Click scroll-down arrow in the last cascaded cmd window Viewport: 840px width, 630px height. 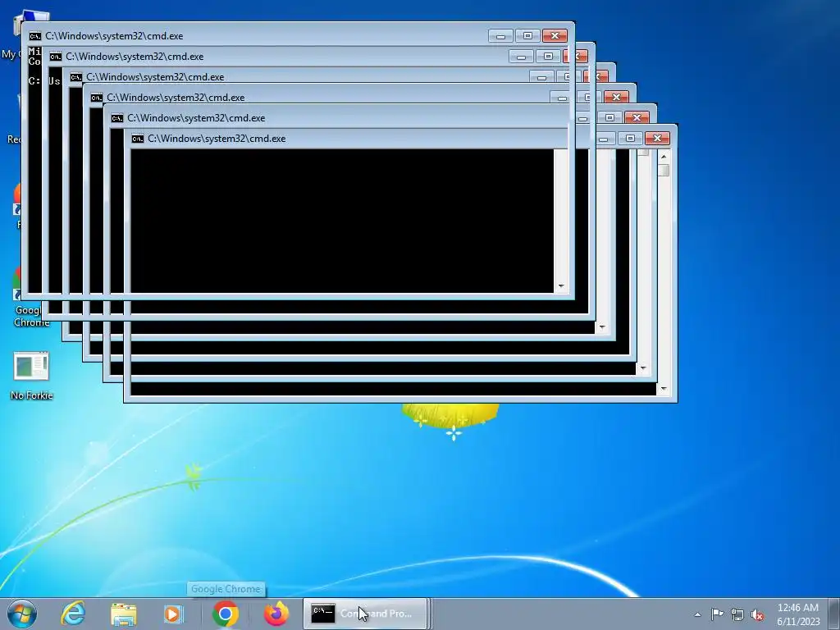tap(664, 389)
